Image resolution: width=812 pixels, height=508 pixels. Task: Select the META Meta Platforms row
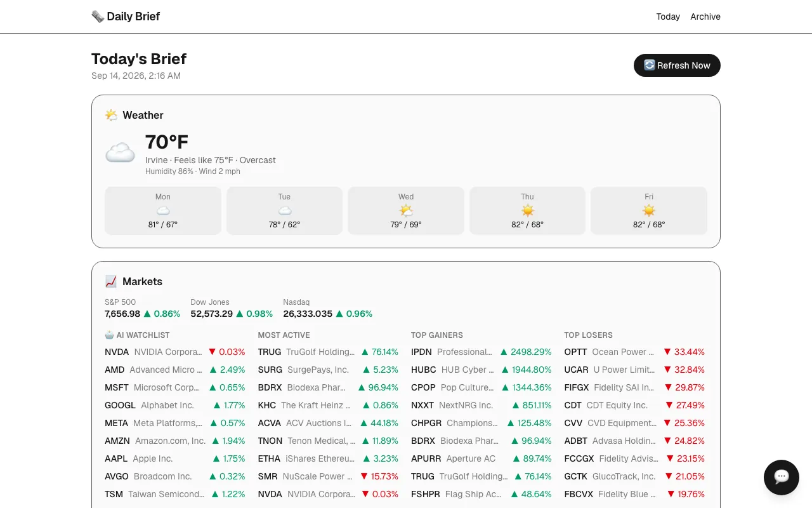[x=175, y=423]
